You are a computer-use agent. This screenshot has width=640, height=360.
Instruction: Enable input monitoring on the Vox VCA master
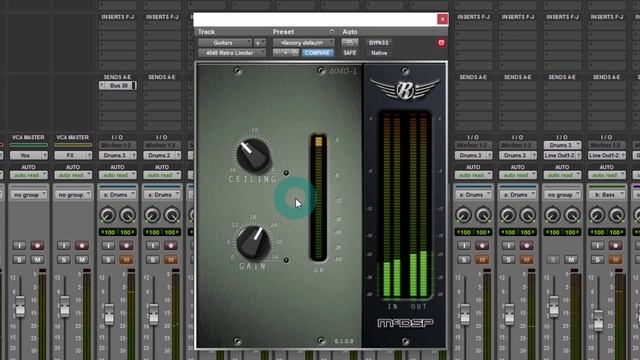[x=19, y=245]
